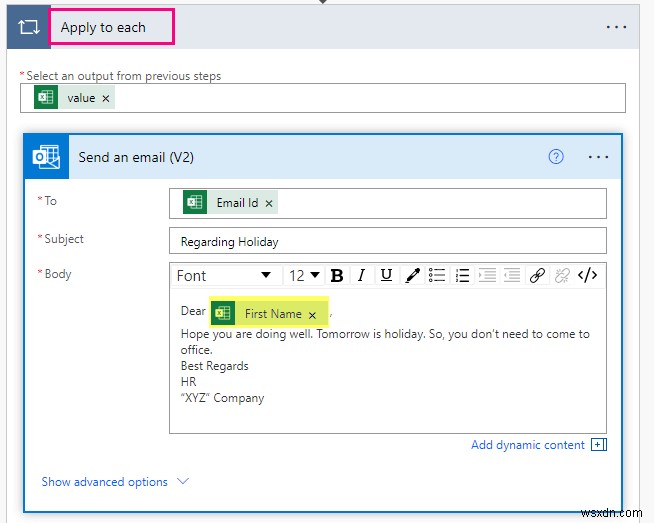Click the Add dynamic content link
The width and height of the screenshot is (654, 523).
pos(528,445)
